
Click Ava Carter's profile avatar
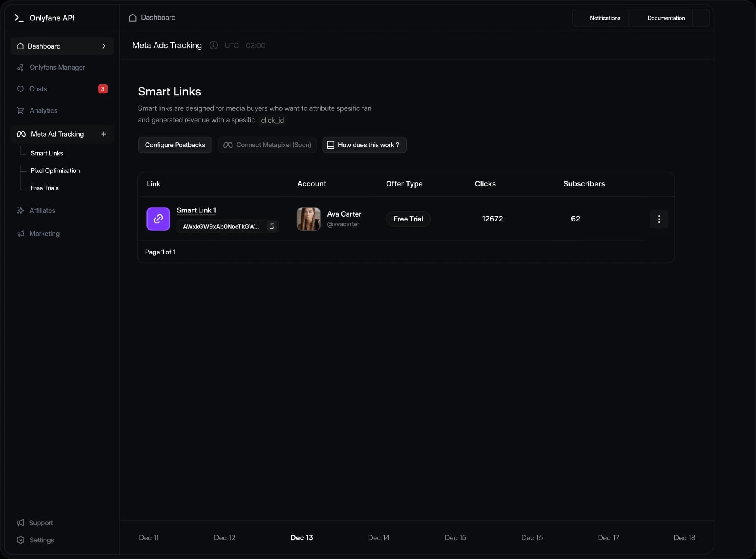(x=309, y=219)
